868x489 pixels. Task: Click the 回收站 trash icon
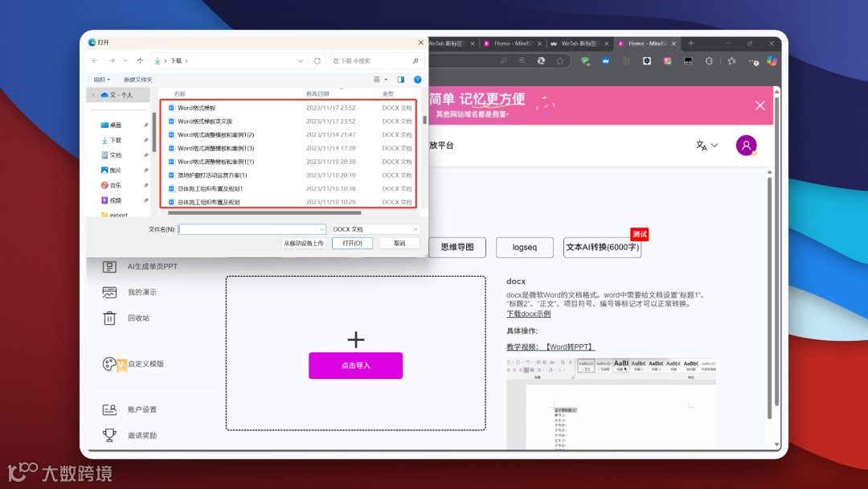pyautogui.click(x=109, y=318)
